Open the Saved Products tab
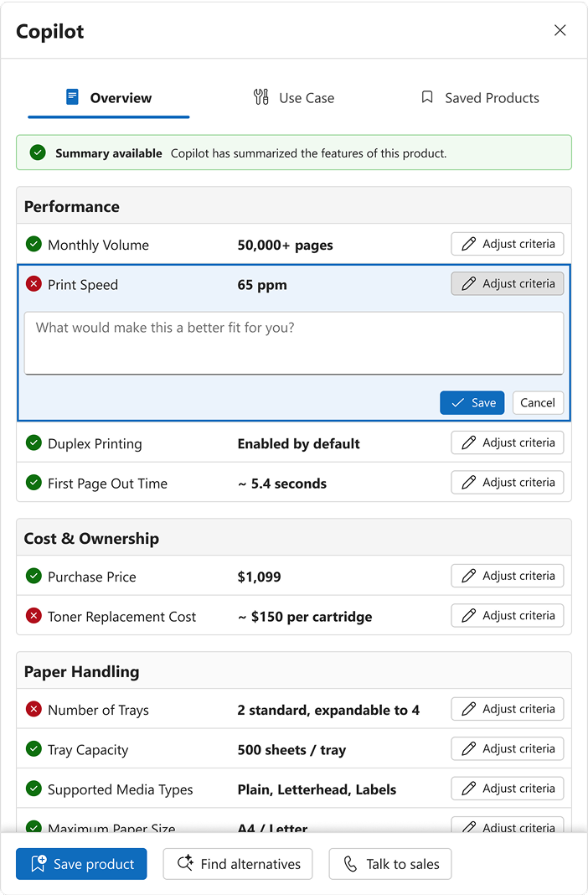 coord(480,98)
